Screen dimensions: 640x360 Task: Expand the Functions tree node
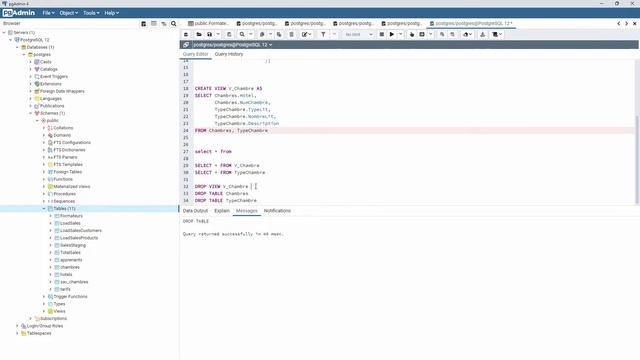(x=44, y=179)
